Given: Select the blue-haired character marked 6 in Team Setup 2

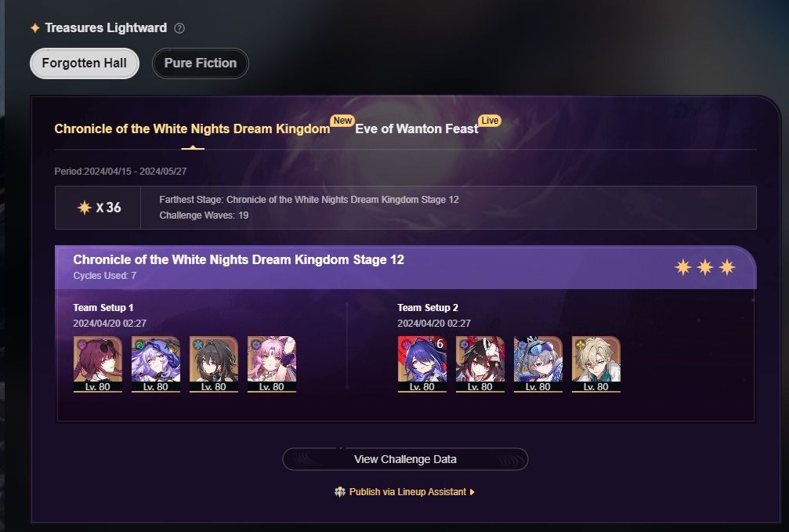Looking at the screenshot, I should point(422,364).
